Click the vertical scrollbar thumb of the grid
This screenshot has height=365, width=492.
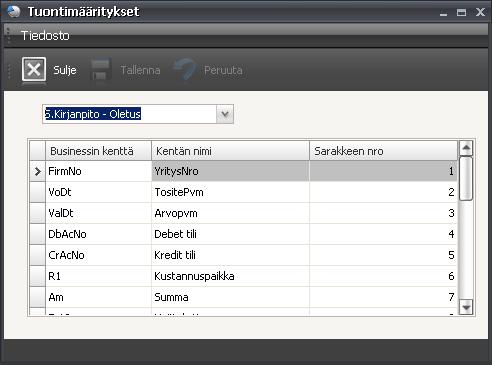pyautogui.click(x=466, y=179)
